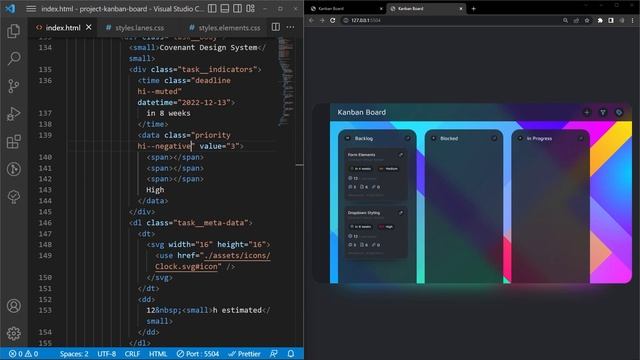Open the tag icon in Kanban Board header
The width and height of the screenshot is (640, 360).
(x=619, y=112)
